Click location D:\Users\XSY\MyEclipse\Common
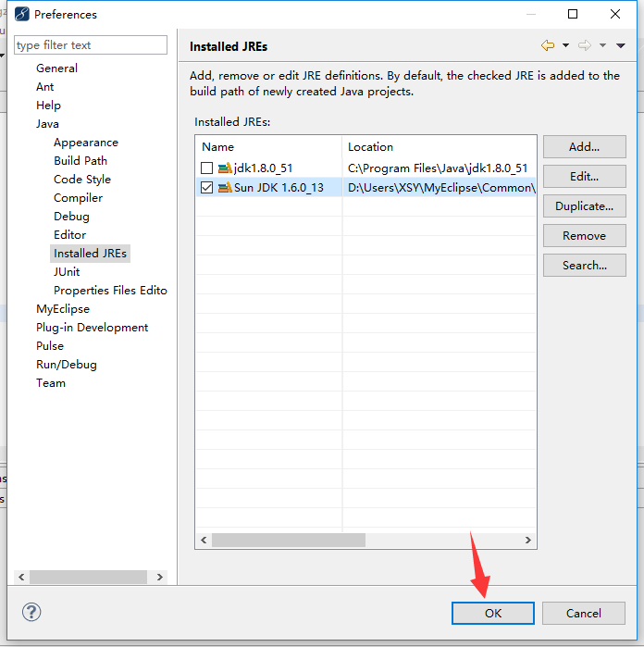Viewport: 644px width, 647px height. click(x=441, y=188)
